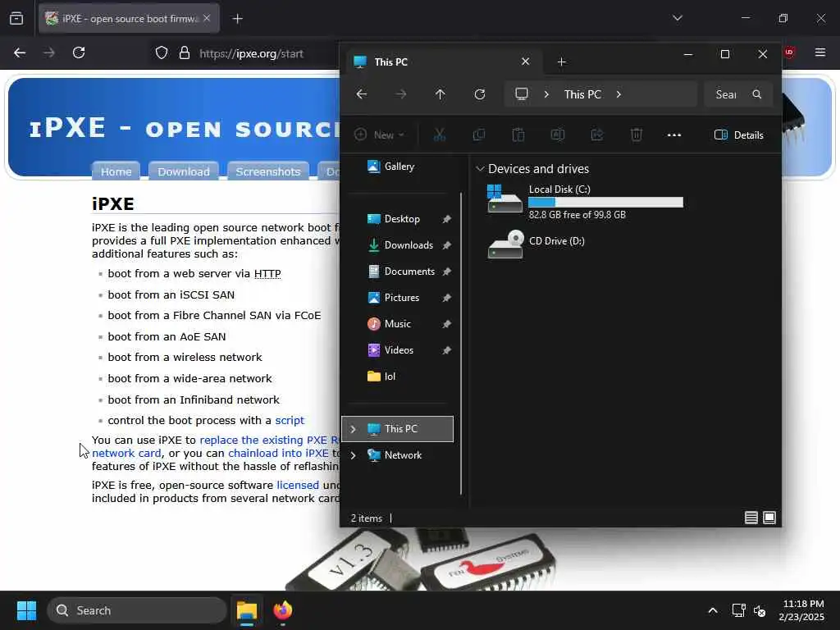Viewport: 840px width, 630px height.
Task: Open a new tab in Firefox
Action: tap(238, 19)
